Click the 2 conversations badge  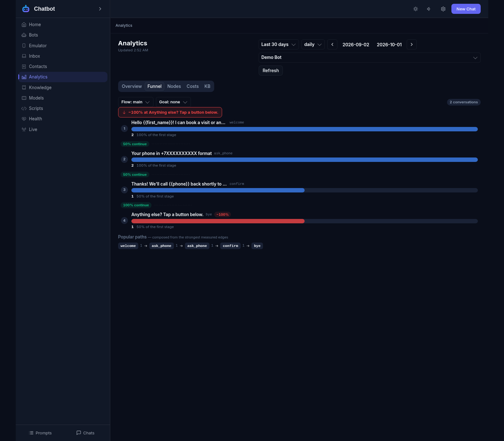coord(464,102)
